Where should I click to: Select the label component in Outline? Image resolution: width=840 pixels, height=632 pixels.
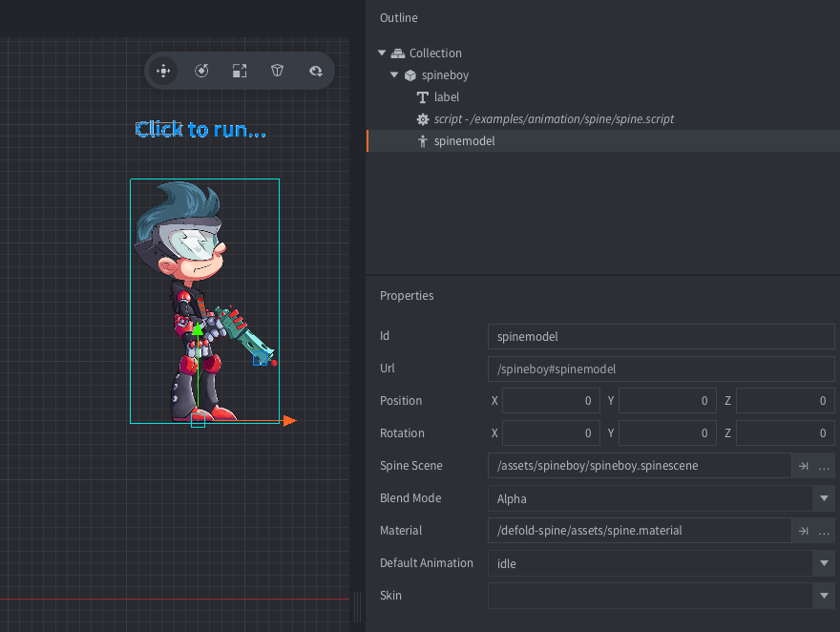click(x=446, y=97)
